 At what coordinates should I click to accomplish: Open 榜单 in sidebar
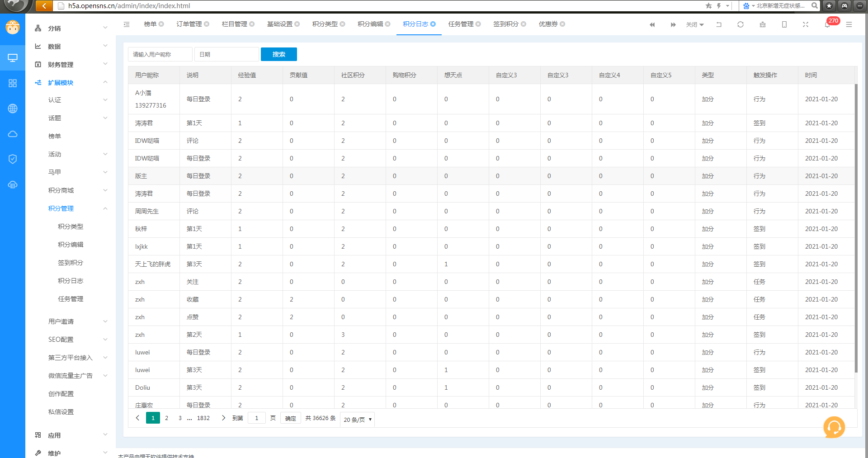tap(55, 136)
